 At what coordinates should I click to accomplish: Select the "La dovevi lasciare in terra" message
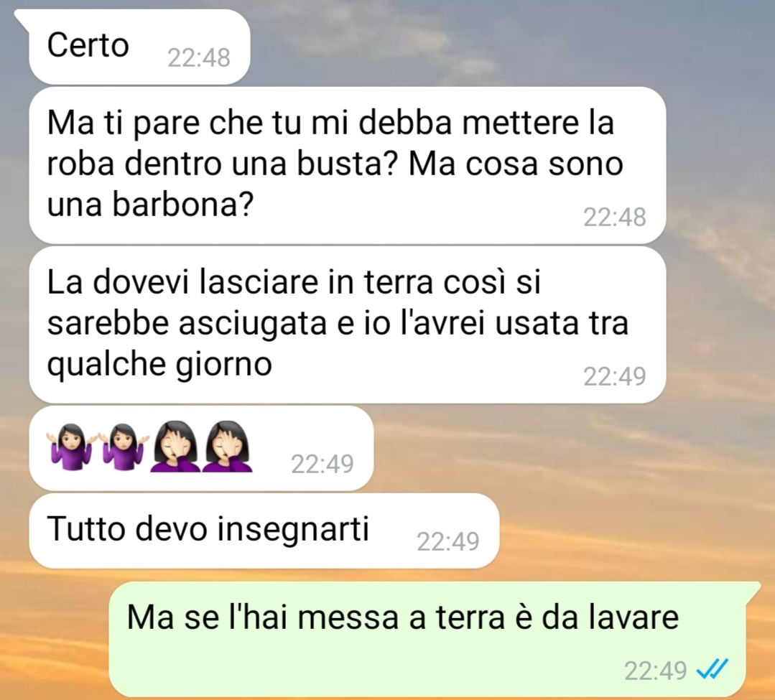pos(348,325)
